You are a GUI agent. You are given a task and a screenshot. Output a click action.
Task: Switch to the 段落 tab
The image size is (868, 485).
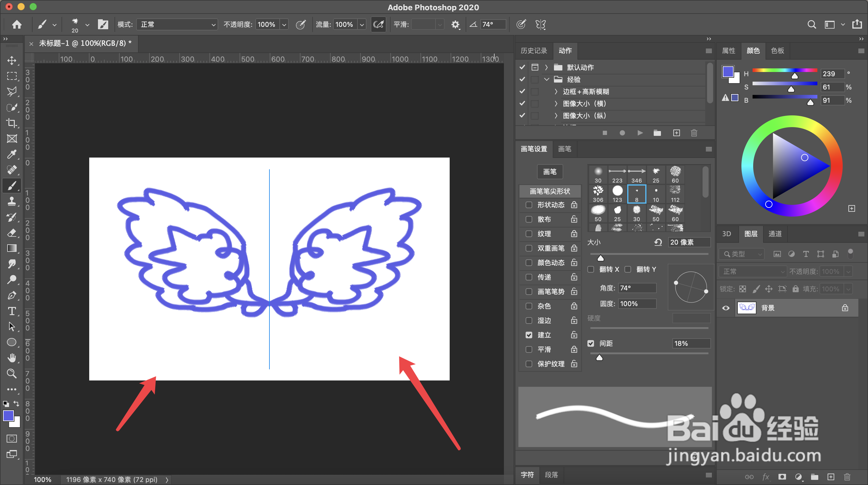pyautogui.click(x=551, y=475)
